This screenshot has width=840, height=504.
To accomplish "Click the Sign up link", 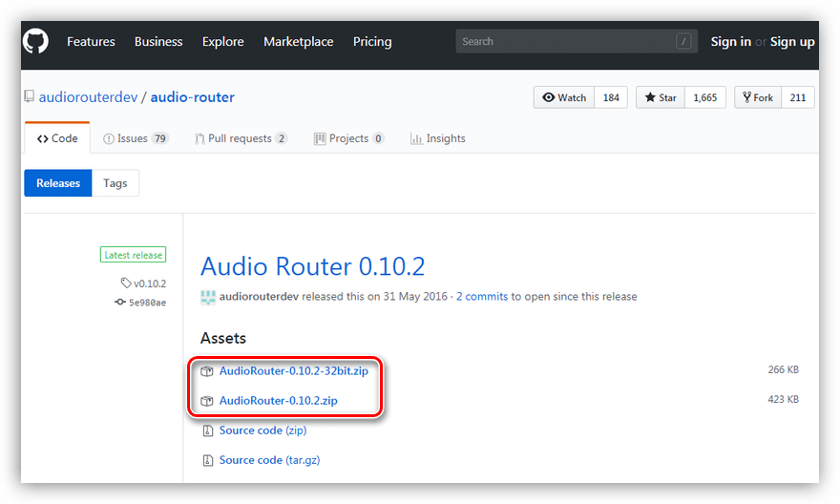I will (x=792, y=42).
